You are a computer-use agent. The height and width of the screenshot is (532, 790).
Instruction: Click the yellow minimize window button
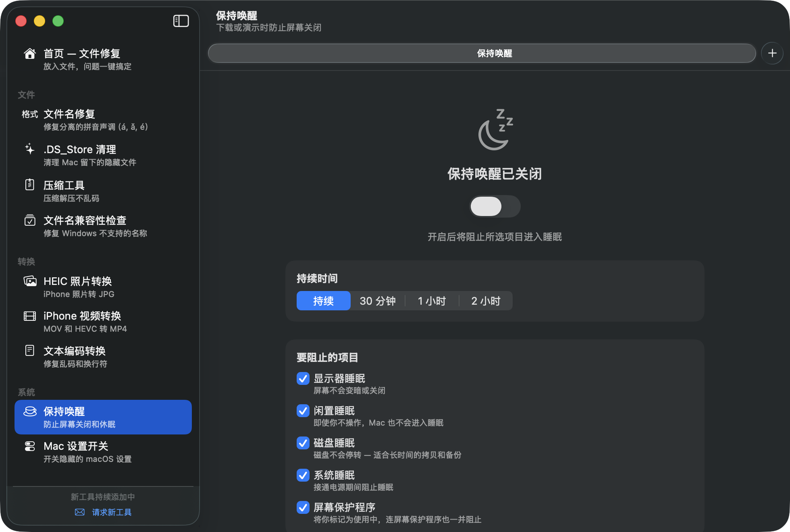tap(39, 21)
